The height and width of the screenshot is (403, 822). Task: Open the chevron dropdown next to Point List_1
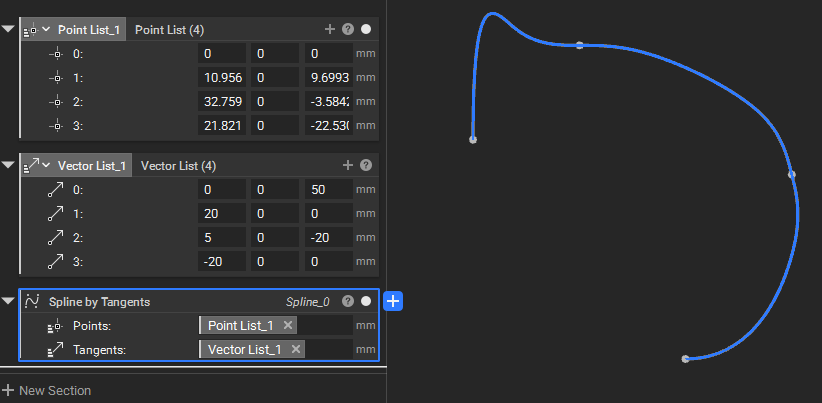point(46,30)
